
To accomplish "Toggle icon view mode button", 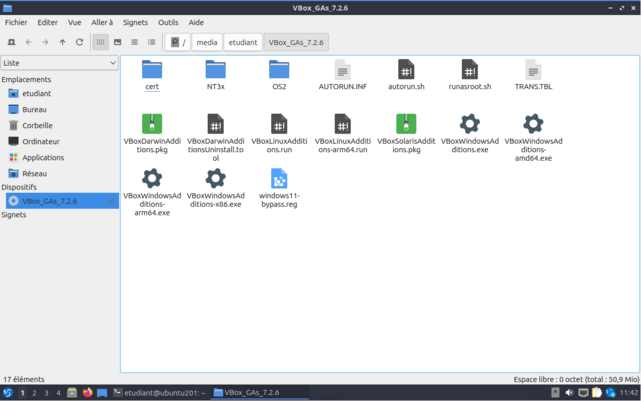I will coord(100,42).
